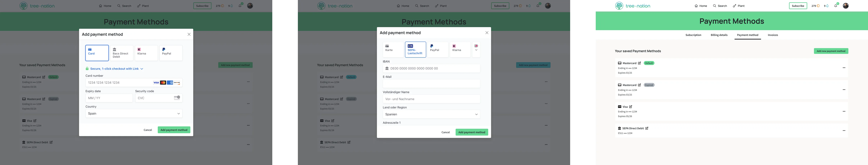
Task: Click the green Default badge in right panel
Action: click(x=649, y=63)
